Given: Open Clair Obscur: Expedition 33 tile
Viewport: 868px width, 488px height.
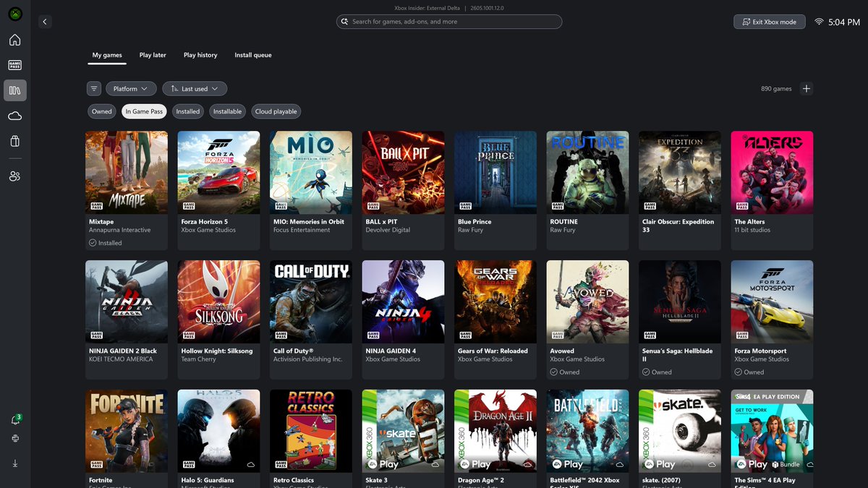Looking at the screenshot, I should 680,191.
